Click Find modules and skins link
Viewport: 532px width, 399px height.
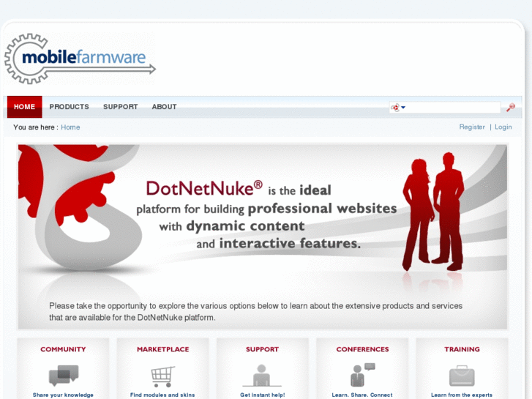click(x=162, y=395)
